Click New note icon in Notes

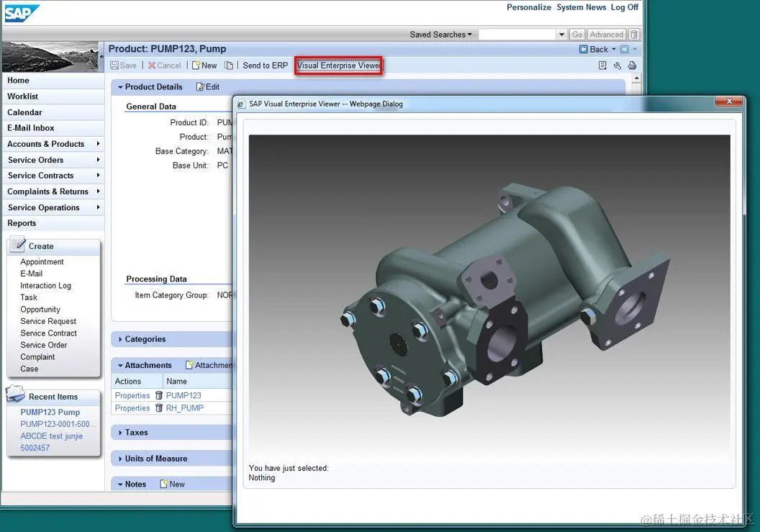coord(164,484)
